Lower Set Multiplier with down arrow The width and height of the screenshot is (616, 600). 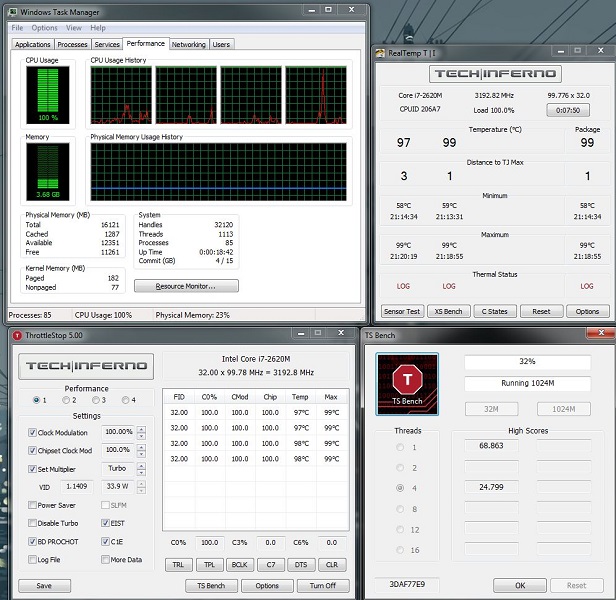tap(141, 473)
